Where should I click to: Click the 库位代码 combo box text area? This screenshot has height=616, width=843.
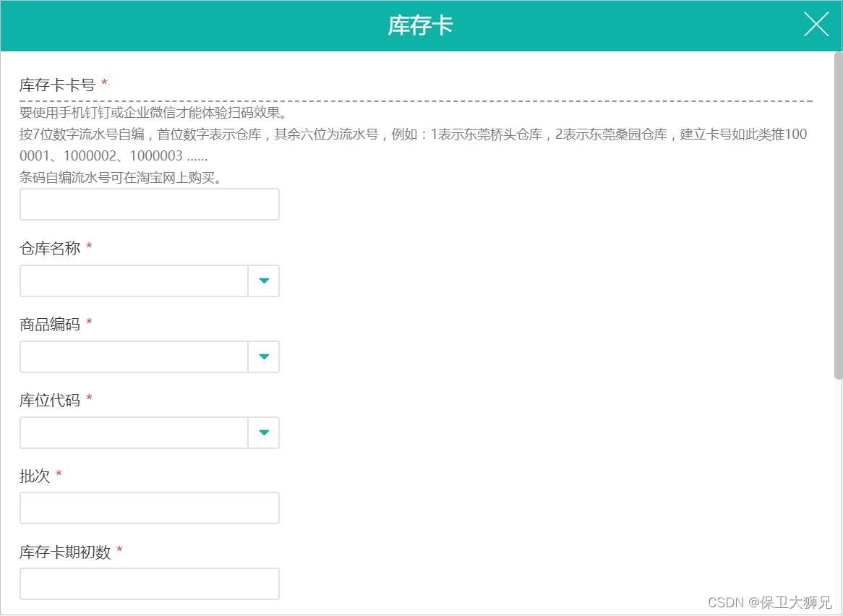[x=134, y=432]
